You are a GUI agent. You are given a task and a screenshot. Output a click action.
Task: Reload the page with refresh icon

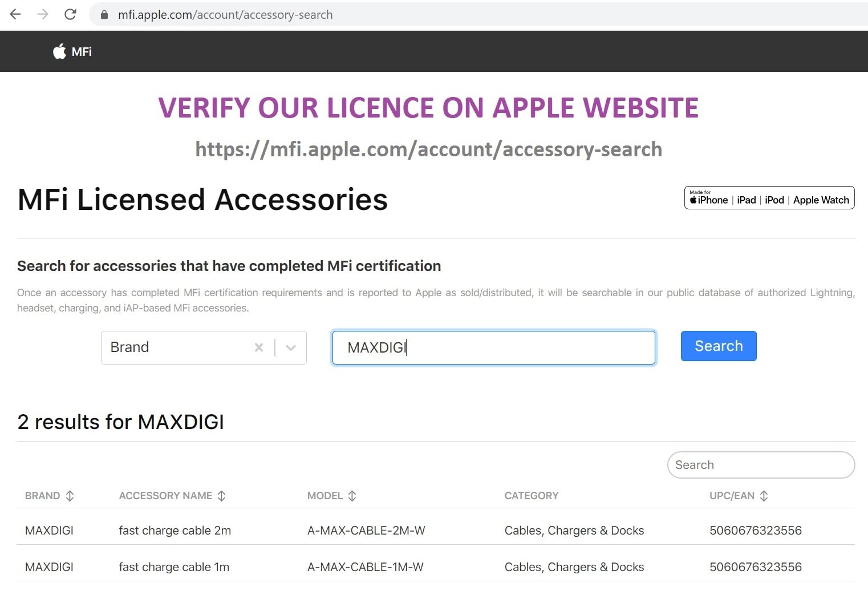[x=70, y=14]
